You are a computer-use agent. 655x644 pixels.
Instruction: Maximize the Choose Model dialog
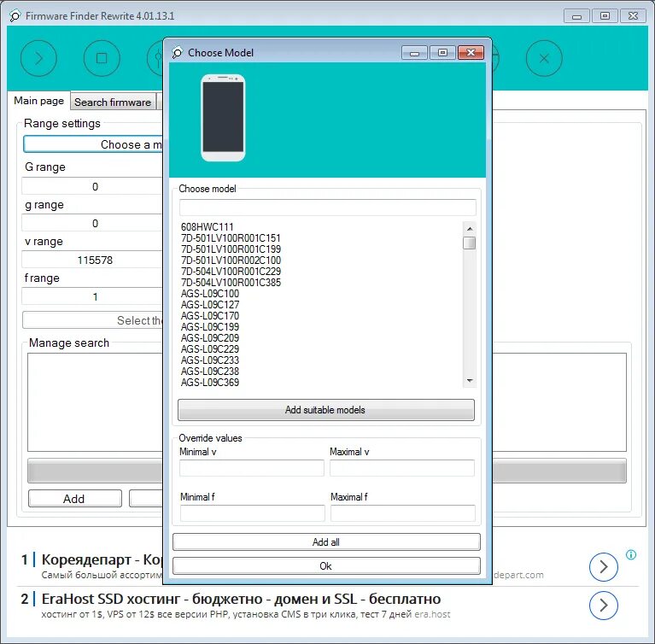[442, 53]
